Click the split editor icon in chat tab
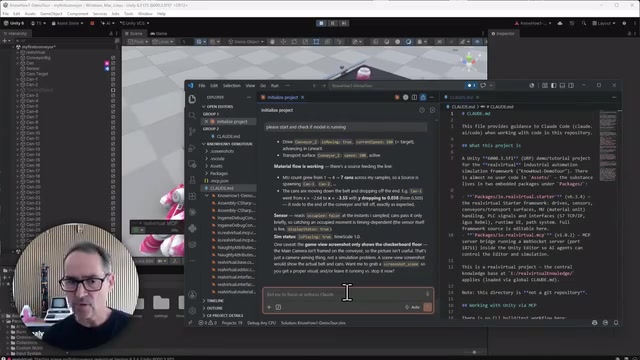 pos(414,97)
